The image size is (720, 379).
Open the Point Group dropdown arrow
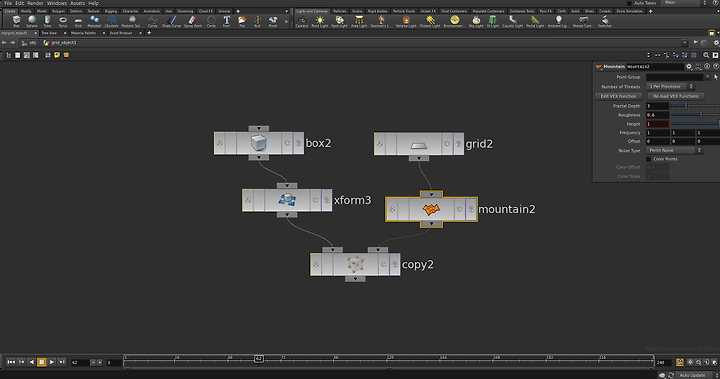[x=707, y=77]
